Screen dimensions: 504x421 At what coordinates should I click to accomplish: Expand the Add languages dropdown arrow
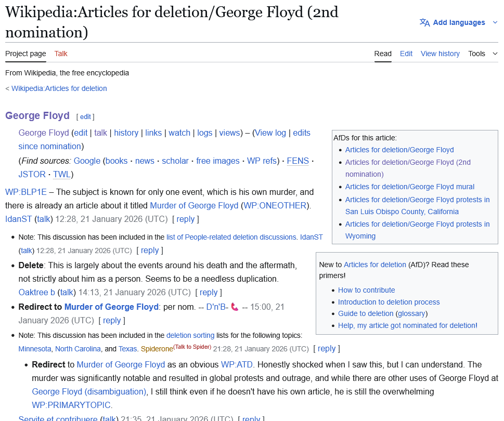pyautogui.click(x=495, y=22)
